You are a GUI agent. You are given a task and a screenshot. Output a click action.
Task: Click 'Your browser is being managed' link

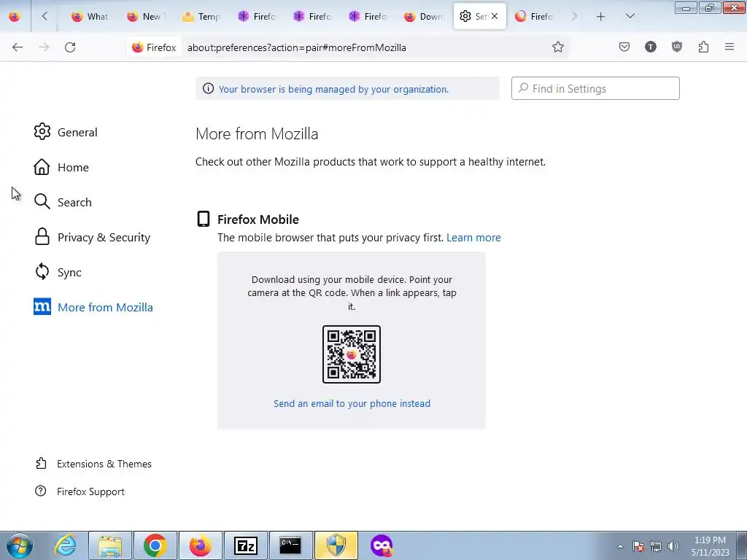pos(333,89)
